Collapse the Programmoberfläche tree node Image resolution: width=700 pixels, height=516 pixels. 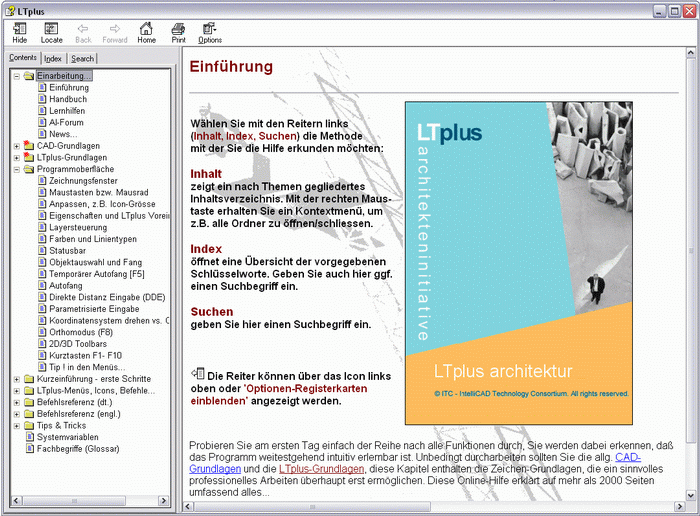(x=17, y=170)
